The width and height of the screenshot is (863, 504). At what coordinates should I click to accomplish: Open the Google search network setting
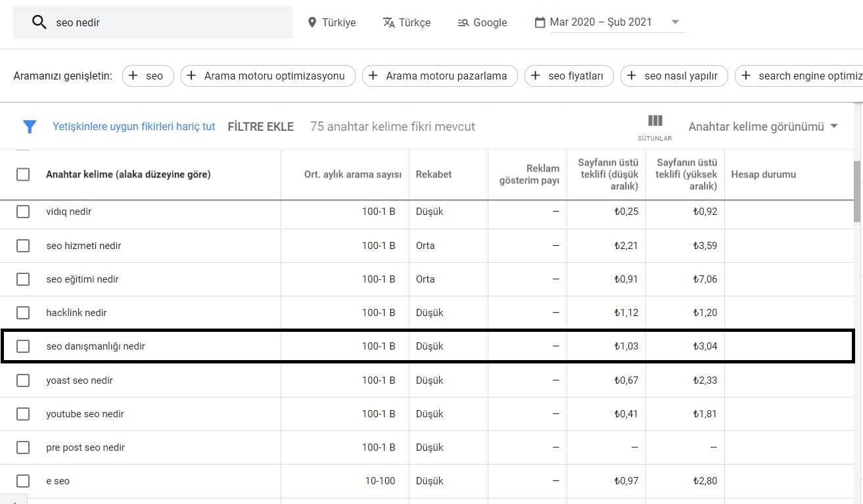[482, 22]
